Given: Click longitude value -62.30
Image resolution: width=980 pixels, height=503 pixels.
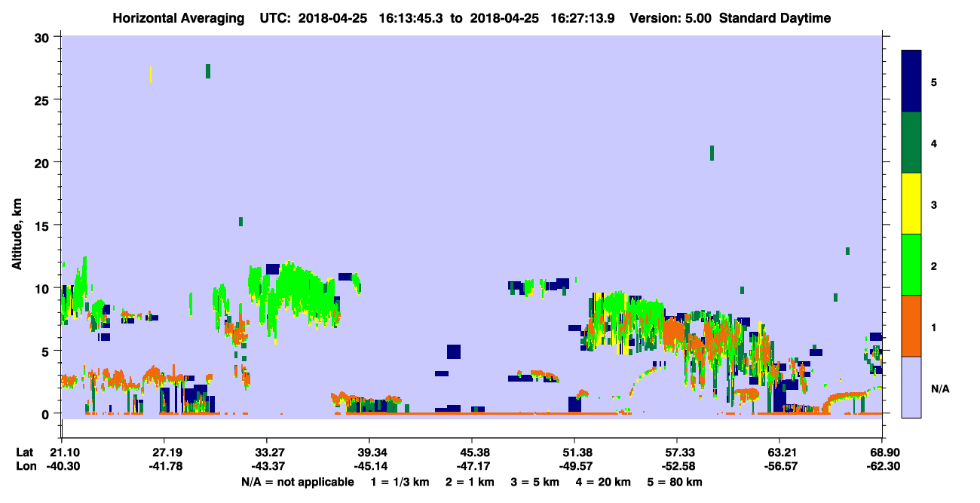Looking at the screenshot, I should 882,466.
